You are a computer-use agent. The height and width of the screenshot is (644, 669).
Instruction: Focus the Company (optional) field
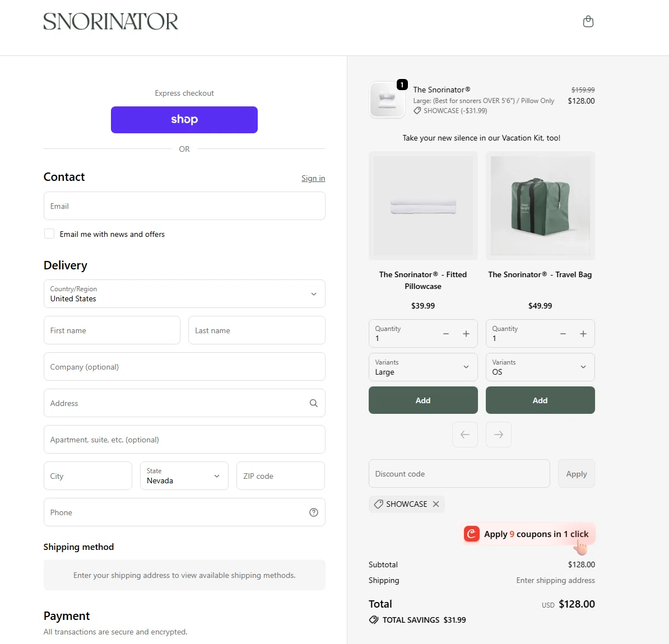pos(184,366)
